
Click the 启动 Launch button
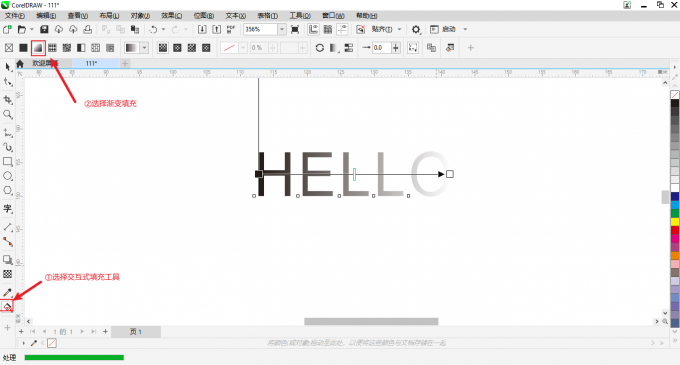443,29
